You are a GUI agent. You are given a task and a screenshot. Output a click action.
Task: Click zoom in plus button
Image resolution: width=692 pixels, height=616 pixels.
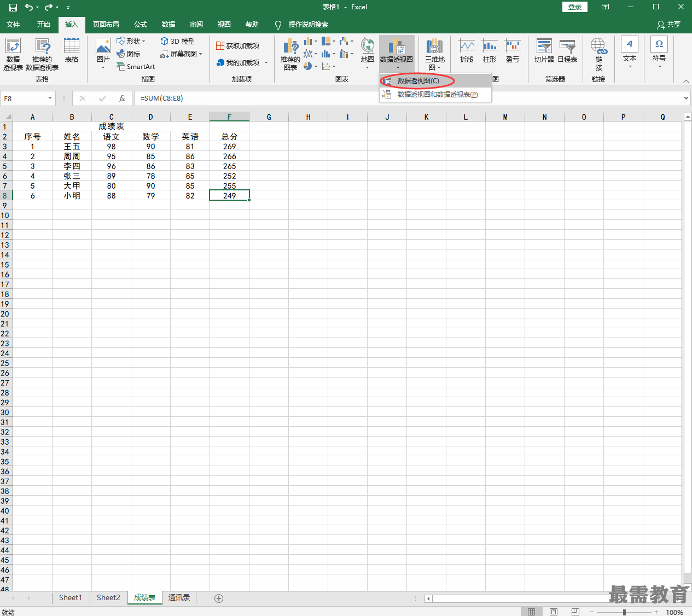pos(656,612)
